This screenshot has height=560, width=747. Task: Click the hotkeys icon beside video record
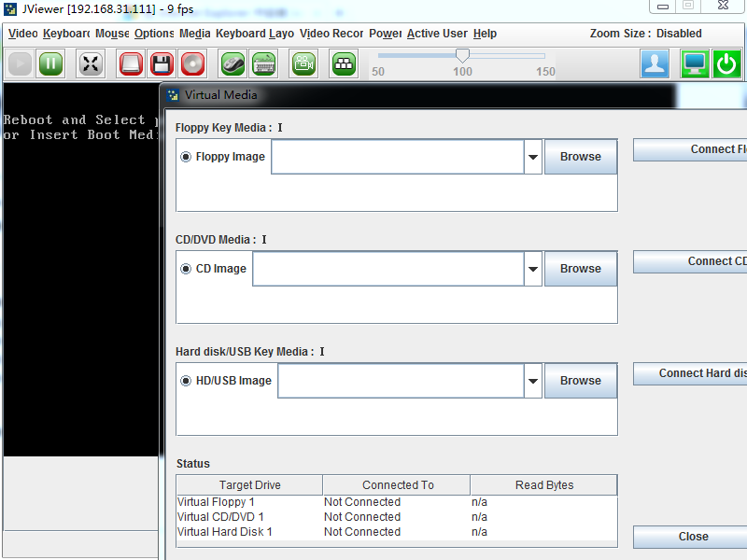coord(344,63)
